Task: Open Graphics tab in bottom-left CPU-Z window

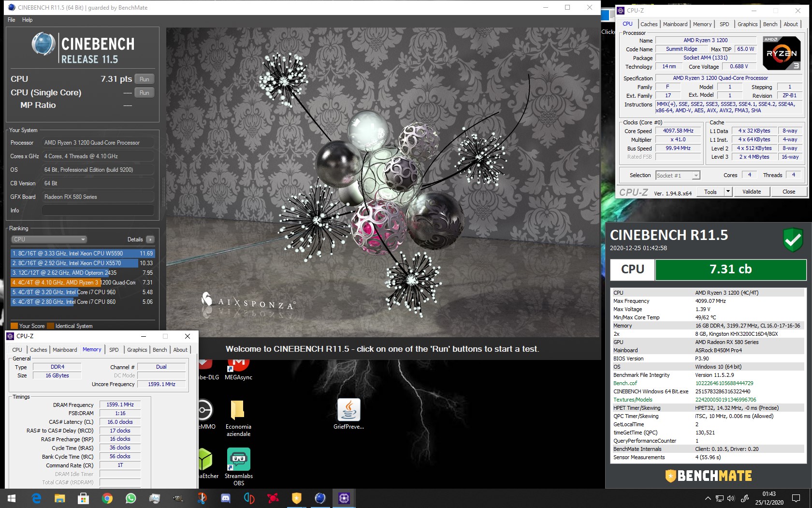Action: tap(137, 350)
